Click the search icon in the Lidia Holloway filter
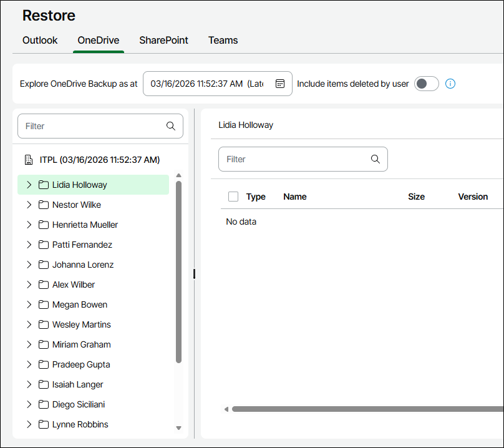The height and width of the screenshot is (448, 504). point(376,159)
